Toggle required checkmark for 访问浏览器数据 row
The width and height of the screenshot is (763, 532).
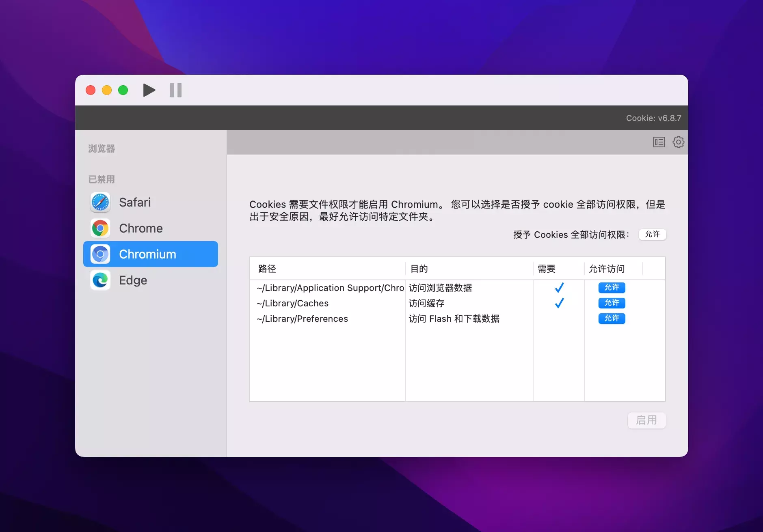click(559, 288)
